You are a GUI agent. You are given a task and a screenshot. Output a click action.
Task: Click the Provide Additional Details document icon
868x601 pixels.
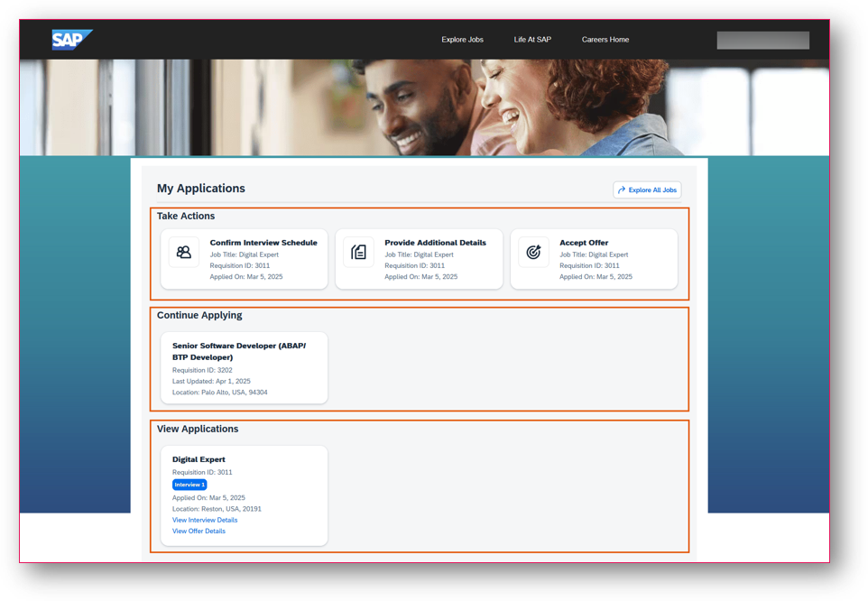(359, 253)
